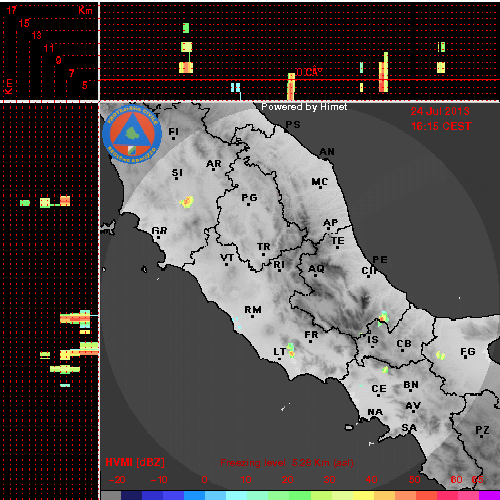Select the SI city label

tap(177, 173)
